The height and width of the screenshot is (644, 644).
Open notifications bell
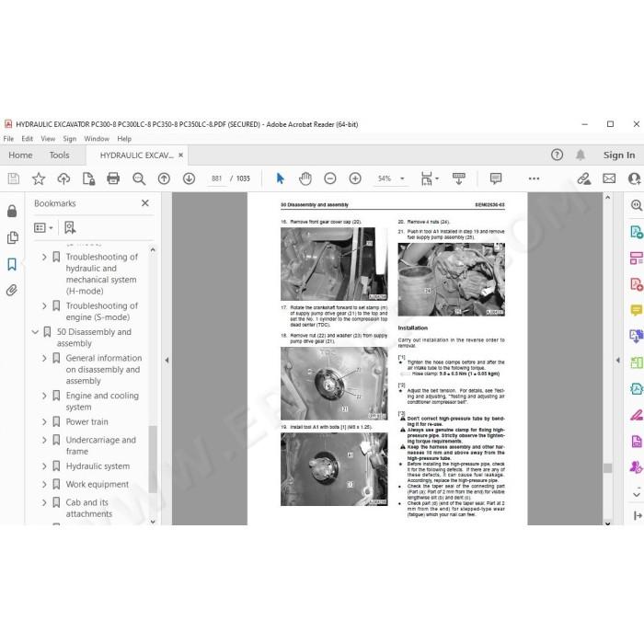point(581,155)
